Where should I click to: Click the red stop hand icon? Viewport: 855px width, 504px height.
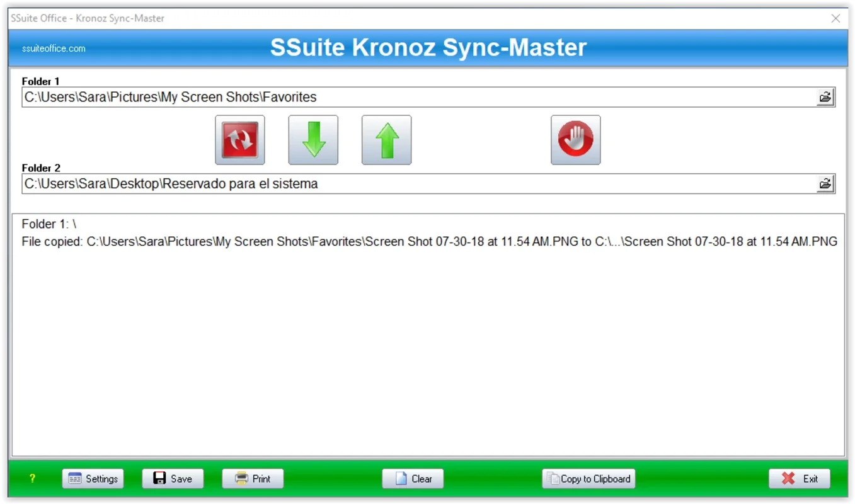click(x=576, y=140)
